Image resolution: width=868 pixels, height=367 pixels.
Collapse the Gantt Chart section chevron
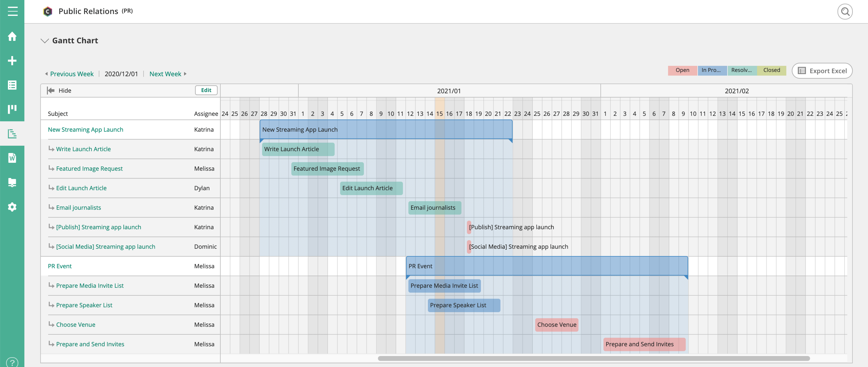44,41
